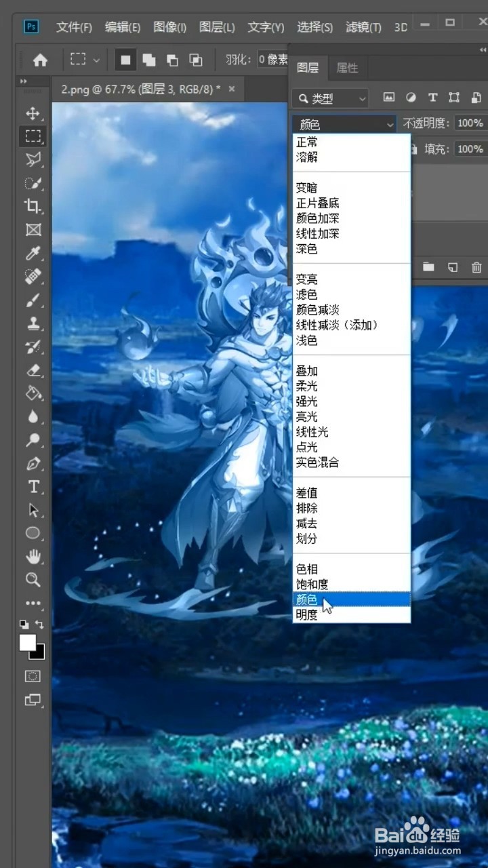Image resolution: width=488 pixels, height=868 pixels.
Task: Open the blend mode dropdown showing 颜色
Action: (x=344, y=124)
